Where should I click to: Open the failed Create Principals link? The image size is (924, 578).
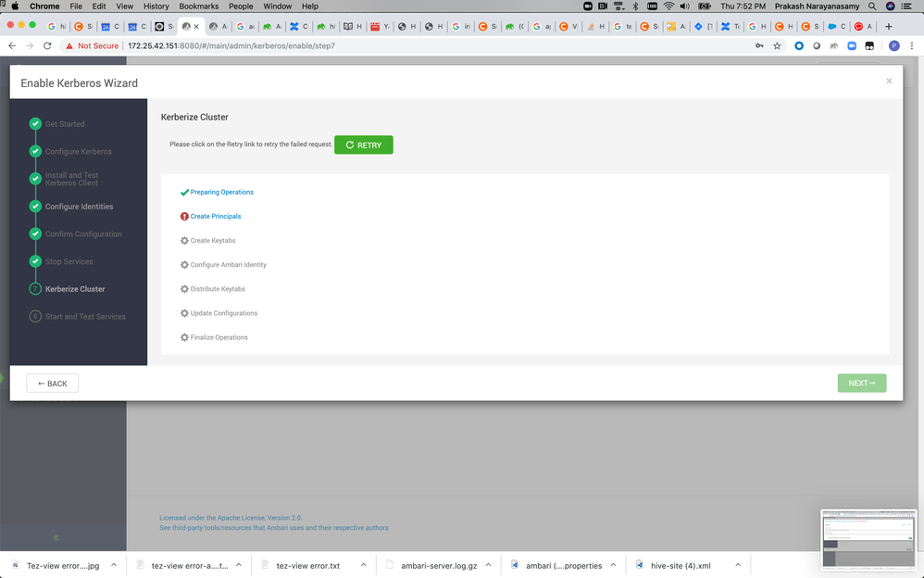click(216, 217)
